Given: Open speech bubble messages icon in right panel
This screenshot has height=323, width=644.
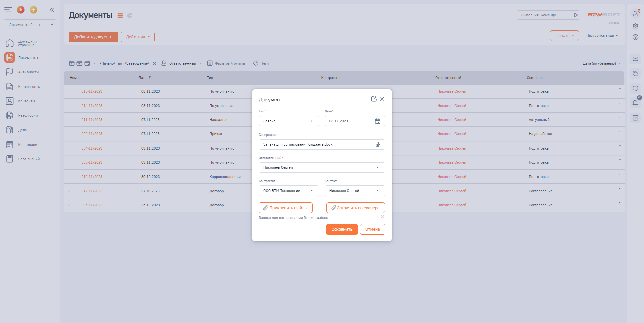Looking at the screenshot, I should coord(635,89).
